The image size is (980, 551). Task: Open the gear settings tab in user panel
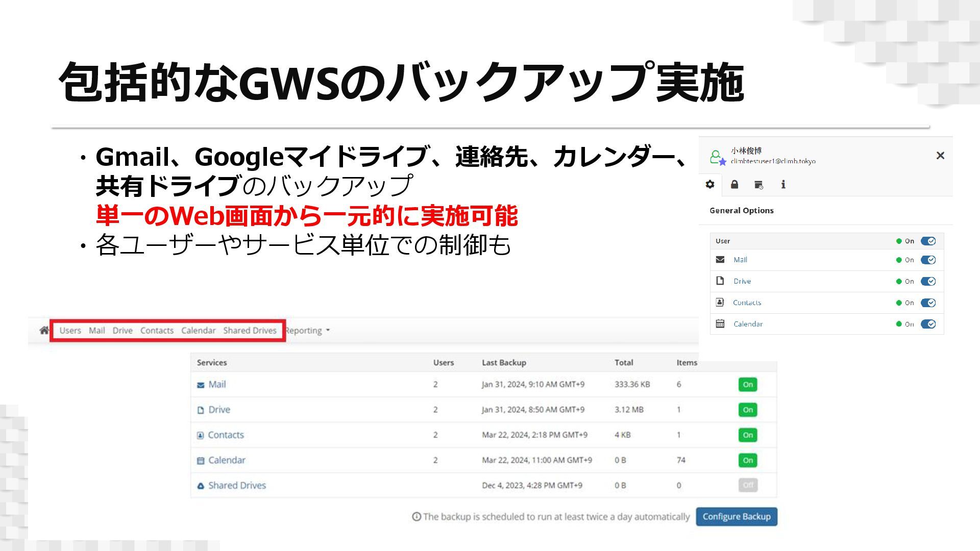pyautogui.click(x=710, y=185)
